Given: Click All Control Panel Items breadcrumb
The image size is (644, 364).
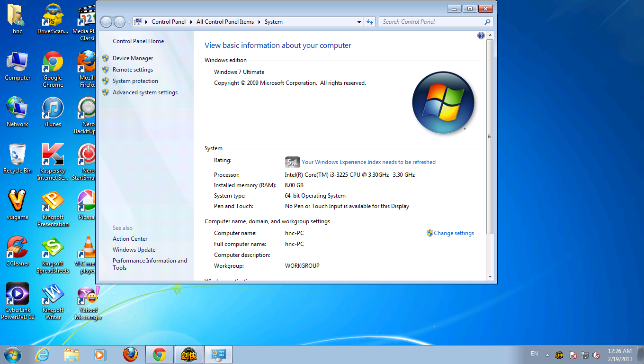Looking at the screenshot, I should tap(225, 22).
